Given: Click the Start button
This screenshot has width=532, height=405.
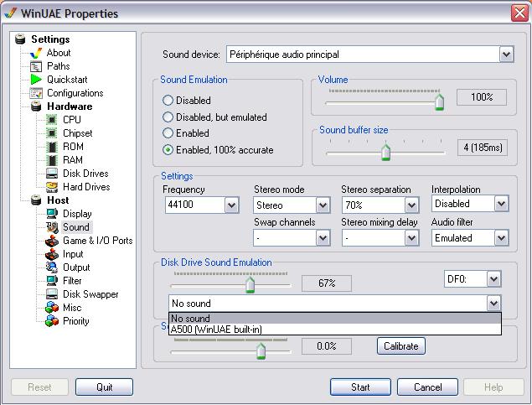Looking at the screenshot, I should 360,387.
